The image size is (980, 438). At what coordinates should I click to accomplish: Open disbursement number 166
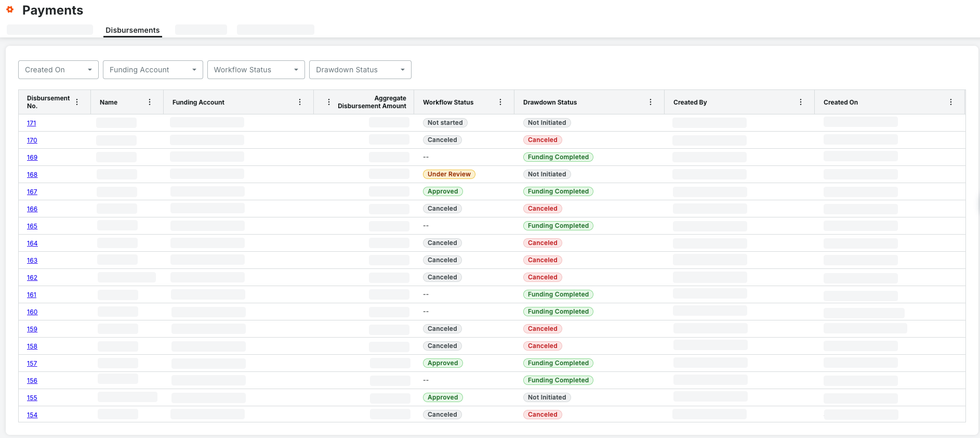click(32, 209)
